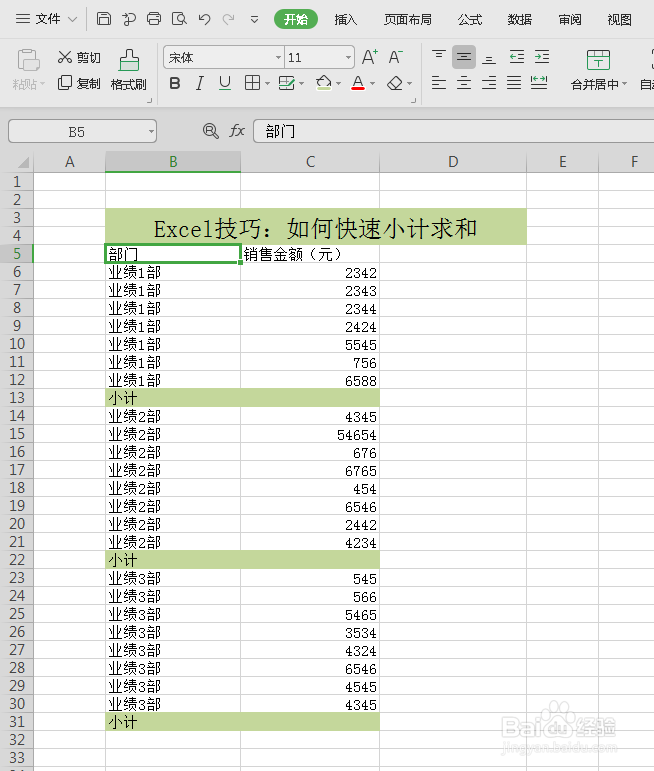Toggle Bold formatting
The width and height of the screenshot is (654, 771).
pyautogui.click(x=175, y=84)
